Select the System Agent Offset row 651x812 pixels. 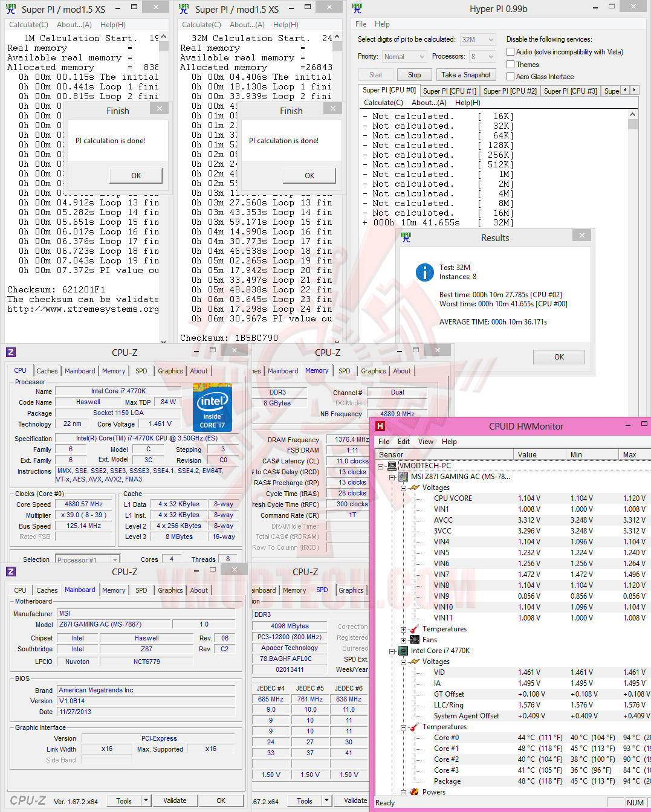tap(513, 716)
